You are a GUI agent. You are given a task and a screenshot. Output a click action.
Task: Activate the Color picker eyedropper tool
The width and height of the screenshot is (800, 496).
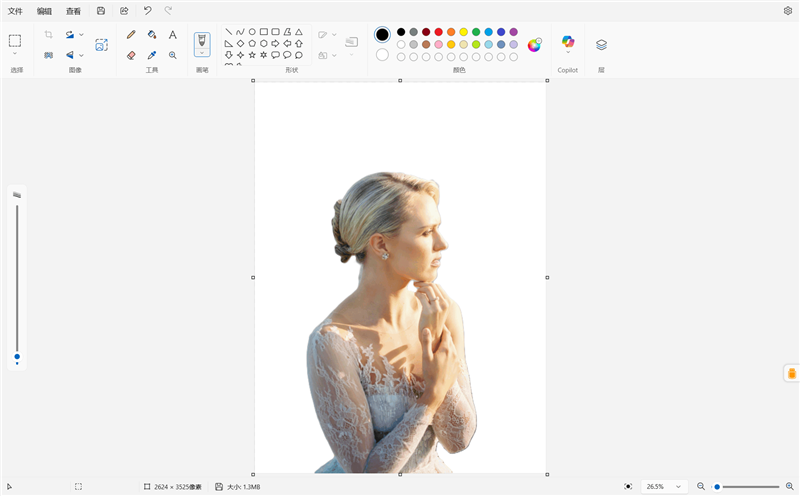[152, 55]
